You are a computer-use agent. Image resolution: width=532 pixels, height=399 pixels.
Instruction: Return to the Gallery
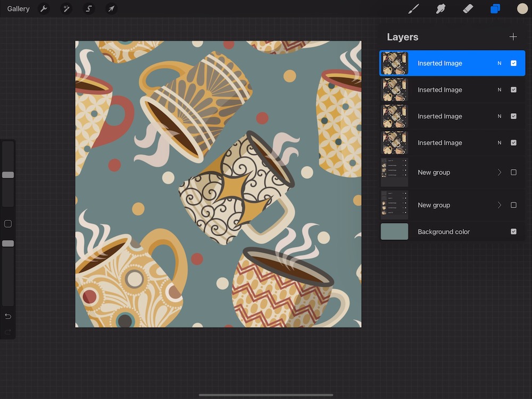pos(19,9)
